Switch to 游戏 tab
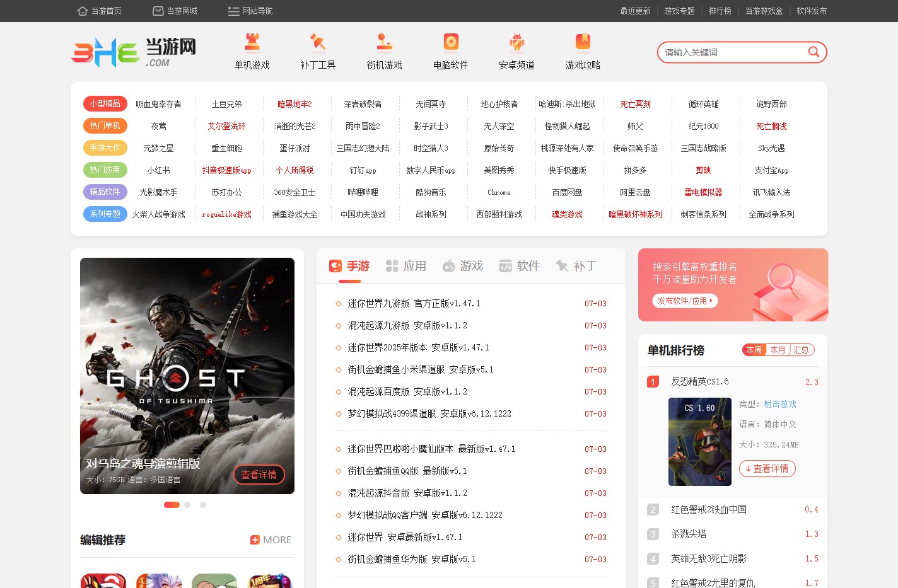Viewport: 898px width, 588px height. 463,266
